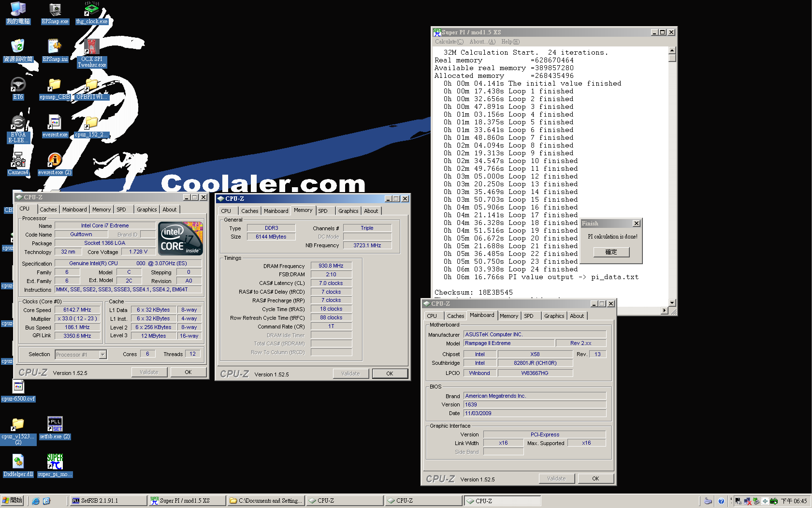Click Super PI vertical scrollbar up arrow
812x508 pixels.
672,51
